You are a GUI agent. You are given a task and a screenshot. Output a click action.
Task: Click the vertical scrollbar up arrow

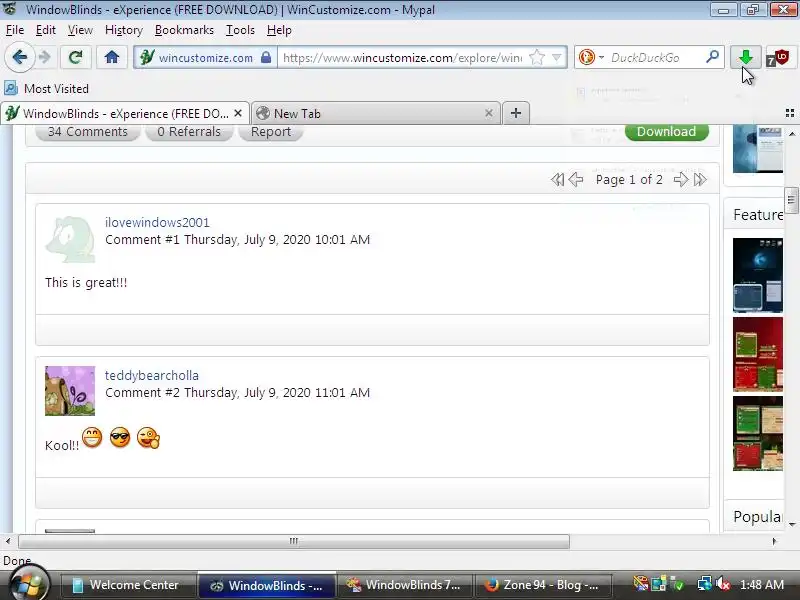coord(792,134)
